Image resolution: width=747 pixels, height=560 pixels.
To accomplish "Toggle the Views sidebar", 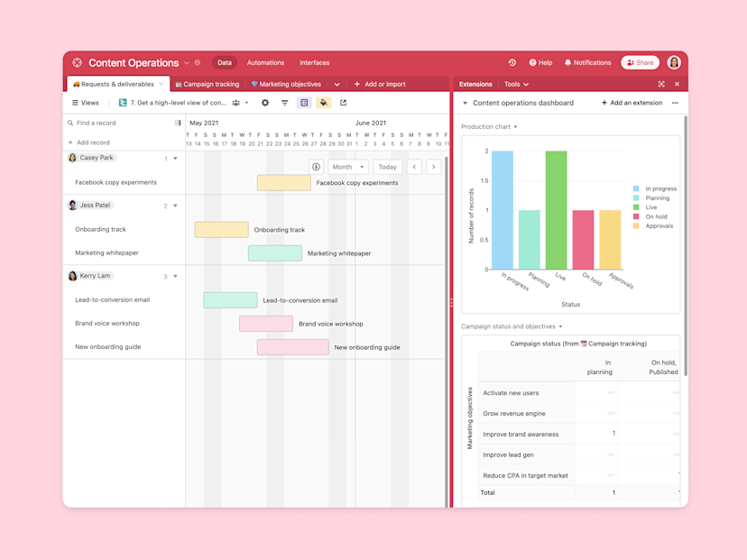I will point(84,103).
